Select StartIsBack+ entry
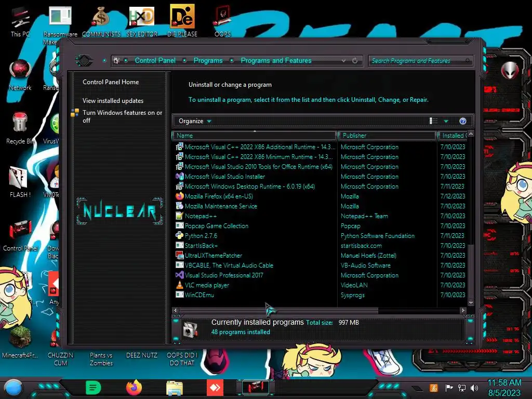Screen dimensions: 532x399 coord(201,246)
